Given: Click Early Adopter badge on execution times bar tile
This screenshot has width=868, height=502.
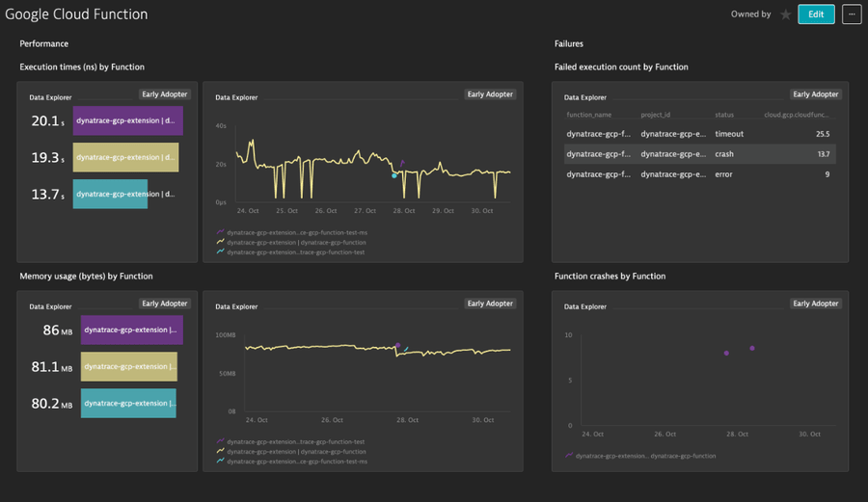Looking at the screenshot, I should [164, 94].
